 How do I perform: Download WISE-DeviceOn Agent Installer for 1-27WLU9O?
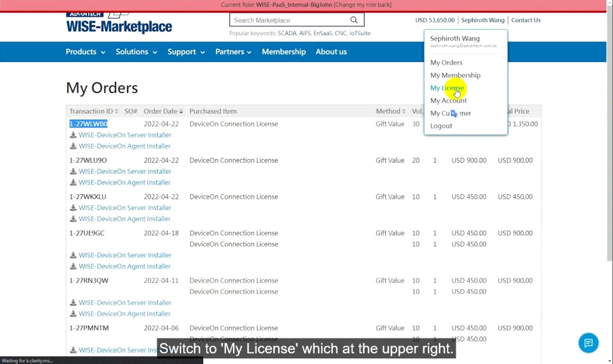(x=125, y=182)
